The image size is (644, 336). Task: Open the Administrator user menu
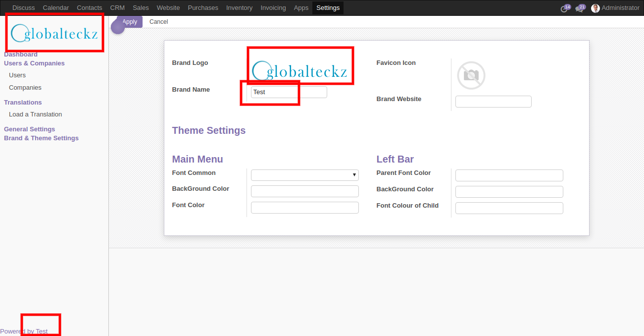point(615,8)
